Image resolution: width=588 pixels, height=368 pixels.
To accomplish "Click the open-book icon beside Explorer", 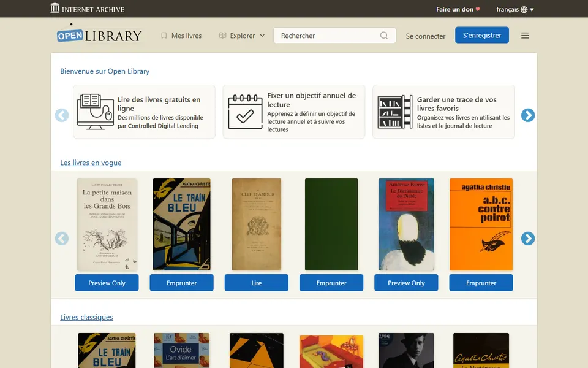I will 223,36.
